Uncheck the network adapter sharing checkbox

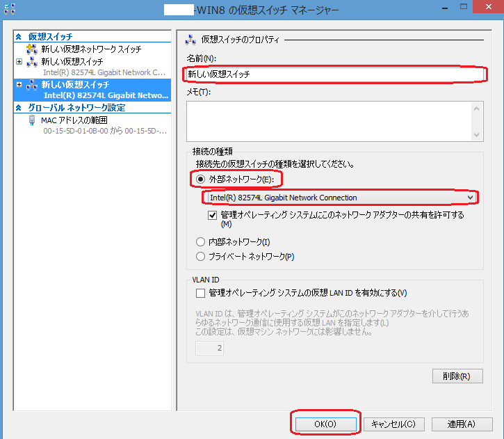[x=212, y=215]
